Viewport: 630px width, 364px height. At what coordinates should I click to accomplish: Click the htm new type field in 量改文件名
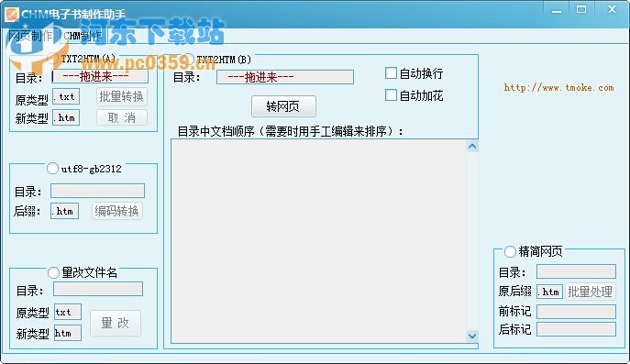[68, 333]
